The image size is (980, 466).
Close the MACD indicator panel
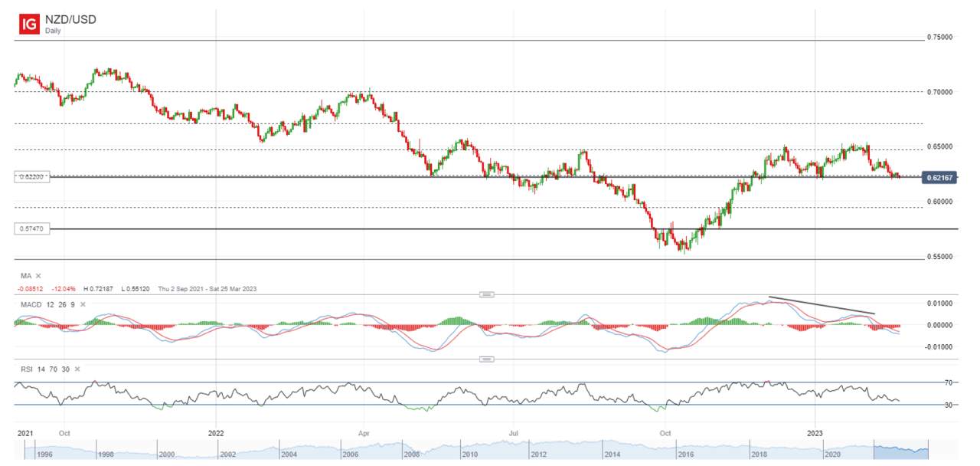pos(82,304)
